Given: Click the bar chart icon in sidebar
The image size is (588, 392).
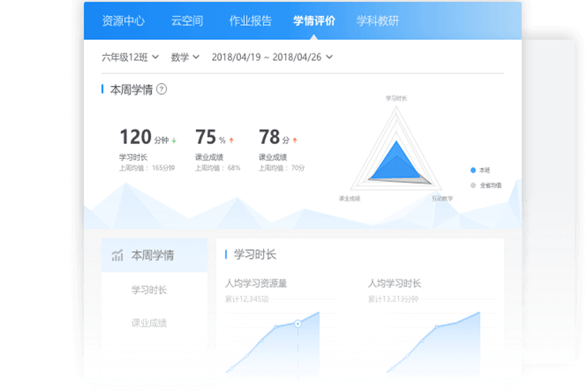Looking at the screenshot, I should (117, 256).
